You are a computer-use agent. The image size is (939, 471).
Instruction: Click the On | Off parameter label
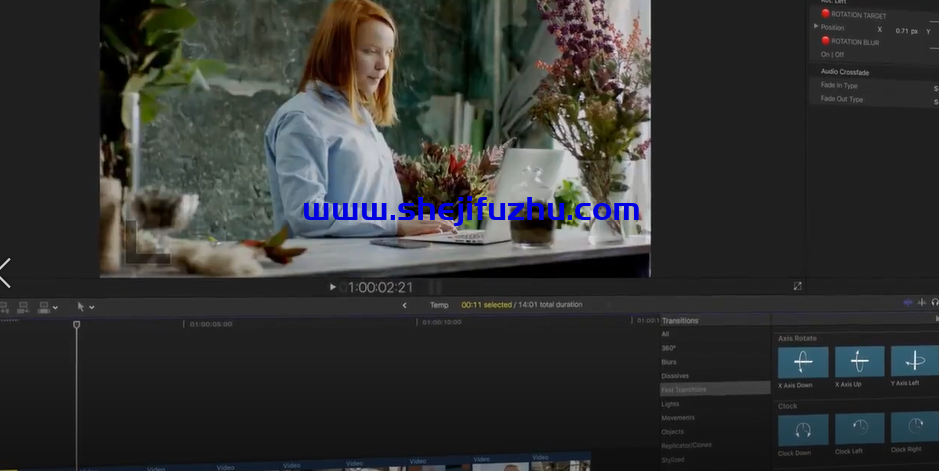(x=832, y=54)
